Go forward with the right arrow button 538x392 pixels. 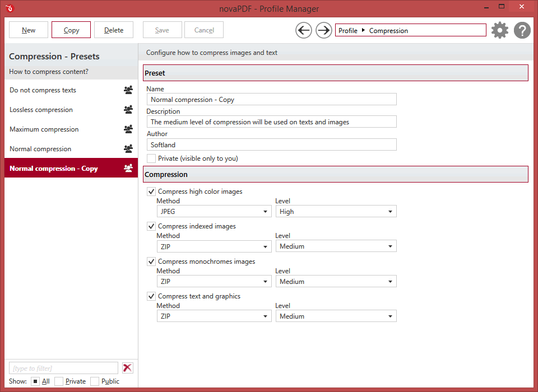pyautogui.click(x=323, y=30)
